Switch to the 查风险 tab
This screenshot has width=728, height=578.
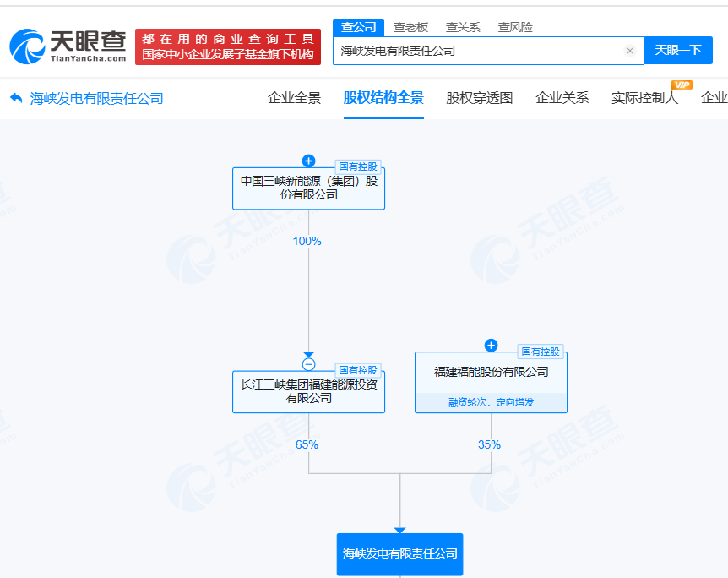coord(510,27)
